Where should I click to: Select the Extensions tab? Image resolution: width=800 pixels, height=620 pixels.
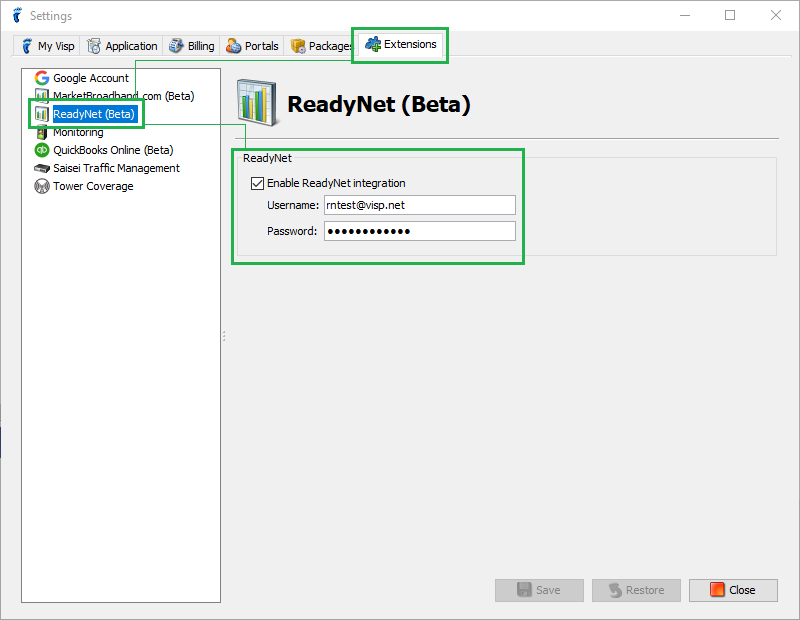pos(401,44)
